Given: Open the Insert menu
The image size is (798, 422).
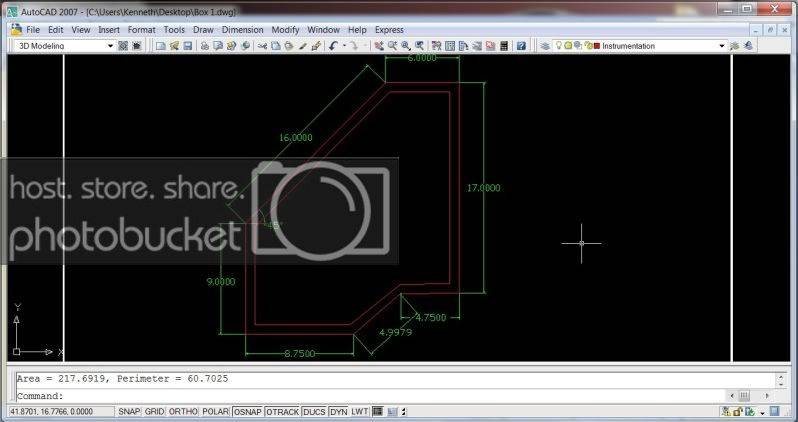Looking at the screenshot, I should click(x=108, y=30).
